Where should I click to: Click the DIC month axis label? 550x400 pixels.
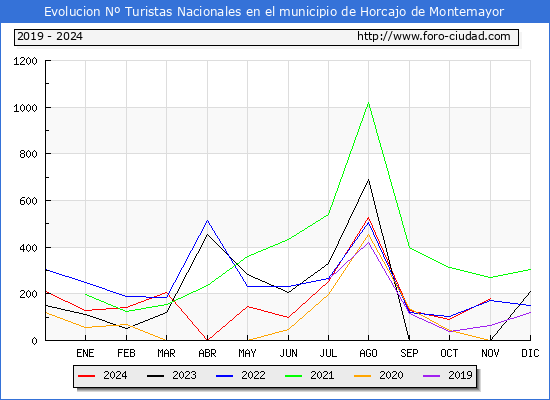pyautogui.click(x=530, y=353)
